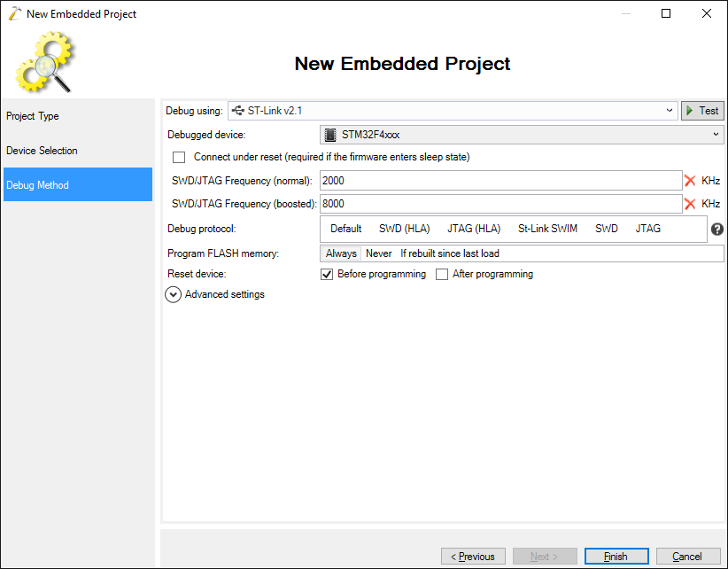Expand Advanced settings section
Viewport: 728px width, 569px height.
174,294
